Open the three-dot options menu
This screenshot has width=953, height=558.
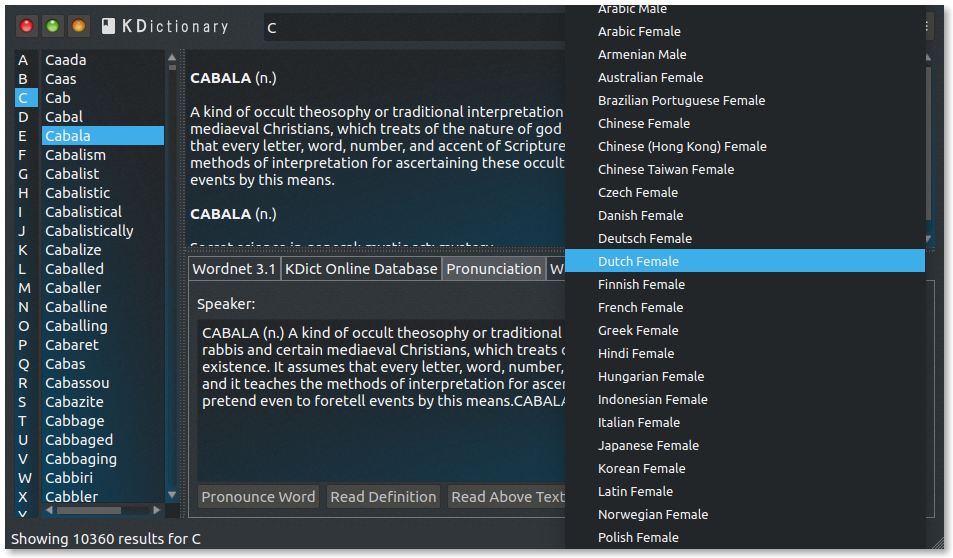(x=929, y=27)
